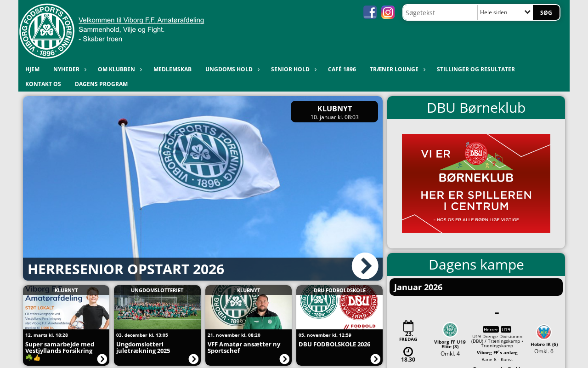588x368 pixels.
Task: Click the Sportschef article thumbnail
Action: click(x=249, y=307)
